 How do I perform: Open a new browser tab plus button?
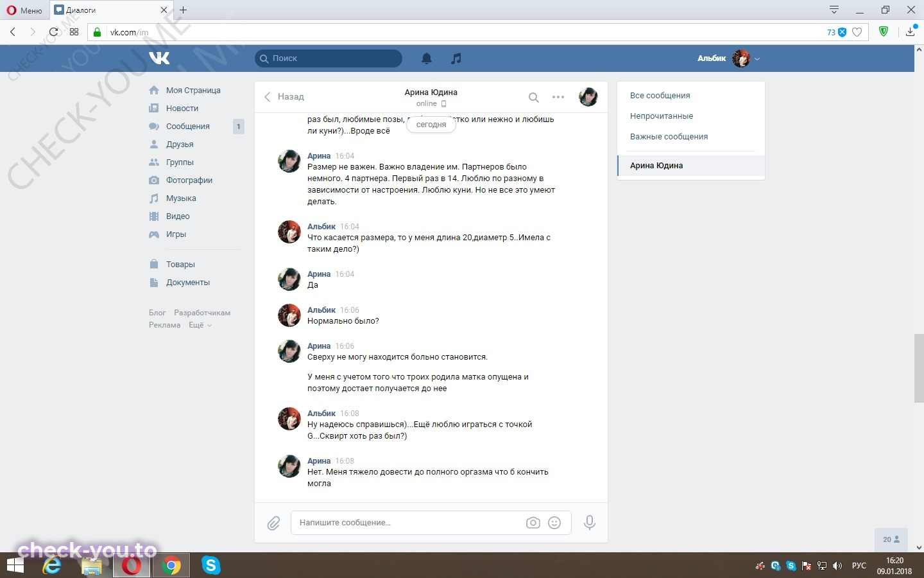coord(184,10)
